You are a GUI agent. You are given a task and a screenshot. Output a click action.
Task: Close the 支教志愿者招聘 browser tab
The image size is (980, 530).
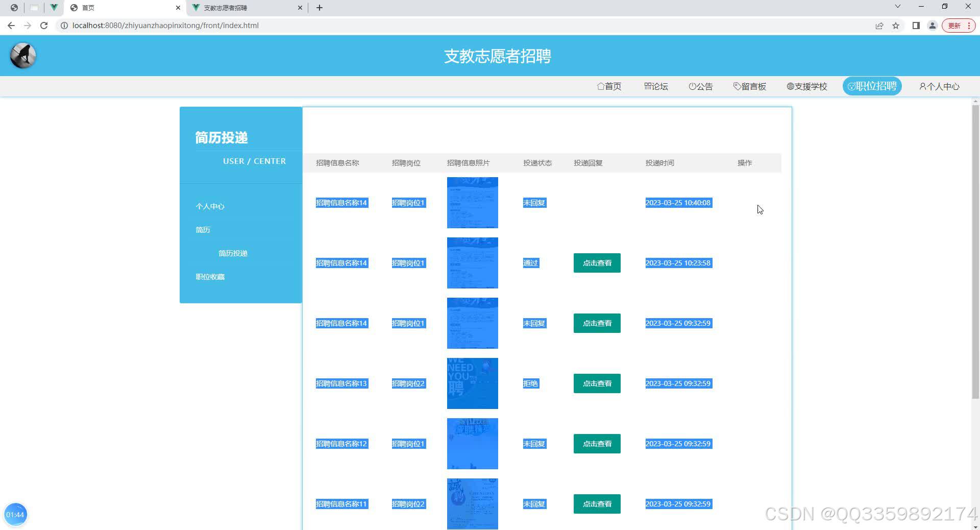tap(300, 8)
